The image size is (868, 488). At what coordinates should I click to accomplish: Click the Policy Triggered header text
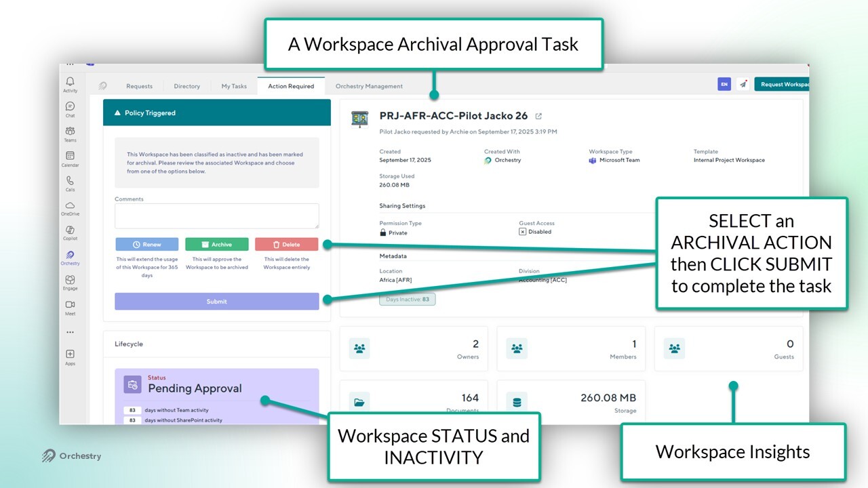pos(150,113)
